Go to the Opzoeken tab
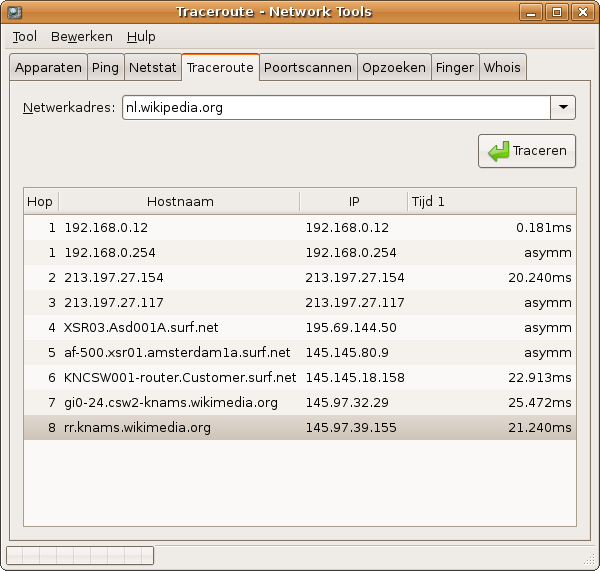Screen dimensions: 600x571 (394, 68)
